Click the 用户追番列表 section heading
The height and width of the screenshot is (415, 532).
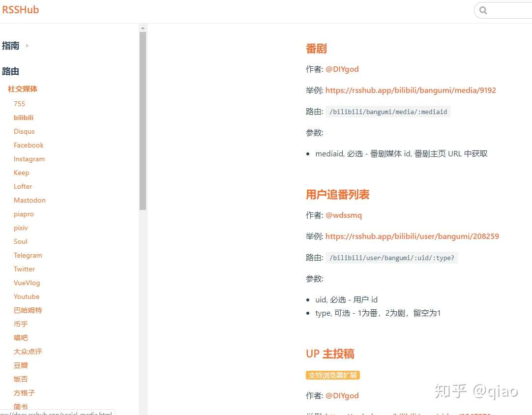point(338,194)
